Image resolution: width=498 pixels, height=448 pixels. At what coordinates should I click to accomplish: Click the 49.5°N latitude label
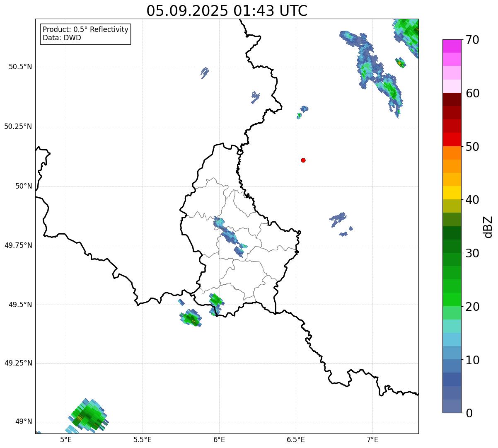(x=20, y=305)
